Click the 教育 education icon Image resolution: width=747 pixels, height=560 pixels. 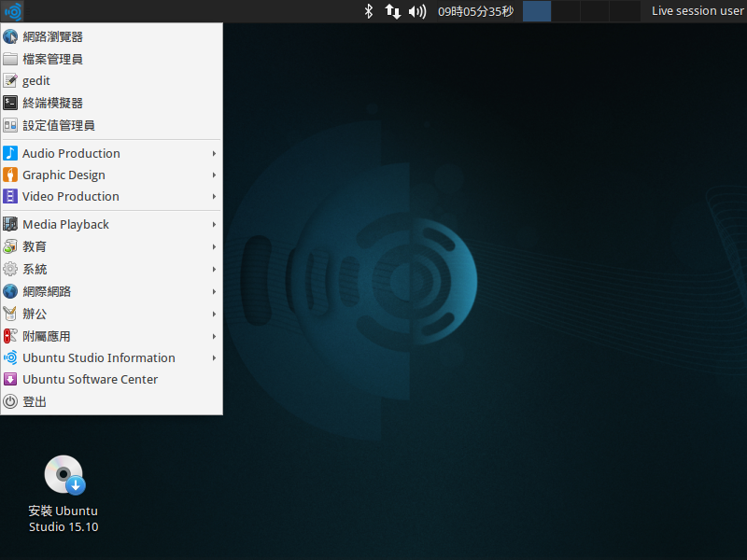tap(10, 246)
